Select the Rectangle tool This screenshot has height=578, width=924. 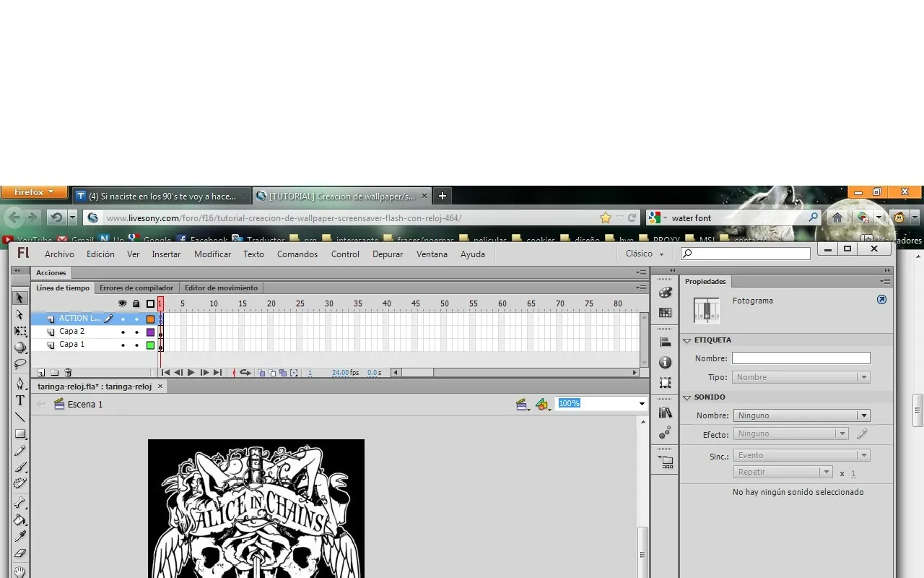point(20,434)
